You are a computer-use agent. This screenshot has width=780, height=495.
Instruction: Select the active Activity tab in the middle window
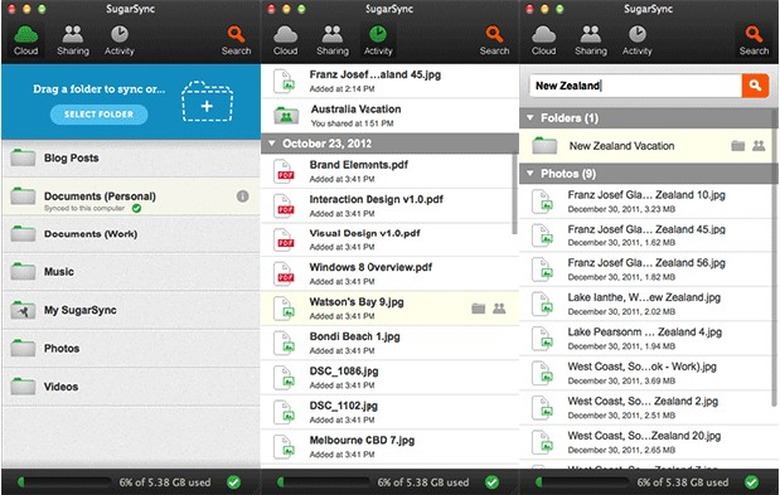click(378, 40)
